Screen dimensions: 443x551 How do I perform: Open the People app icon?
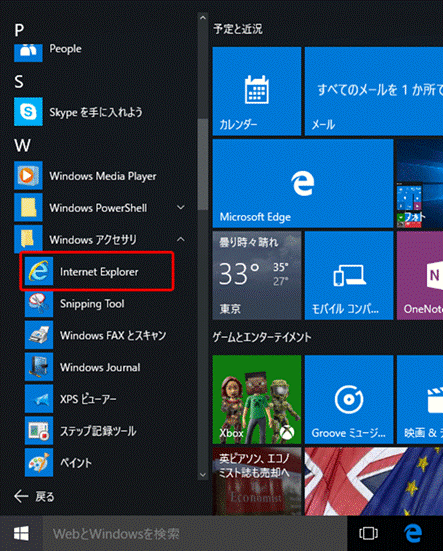(x=28, y=52)
